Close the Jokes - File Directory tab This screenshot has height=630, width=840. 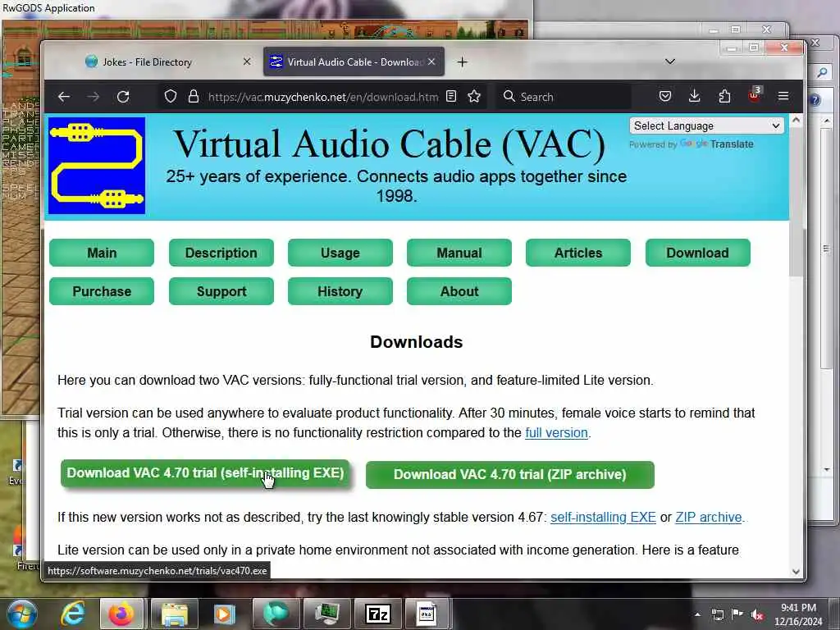pos(247,62)
